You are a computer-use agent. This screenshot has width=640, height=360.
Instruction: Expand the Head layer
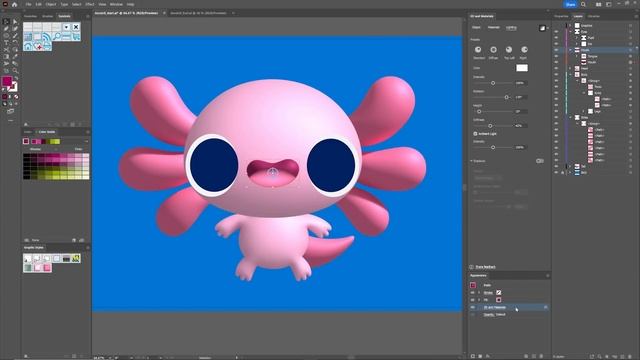(570, 68)
